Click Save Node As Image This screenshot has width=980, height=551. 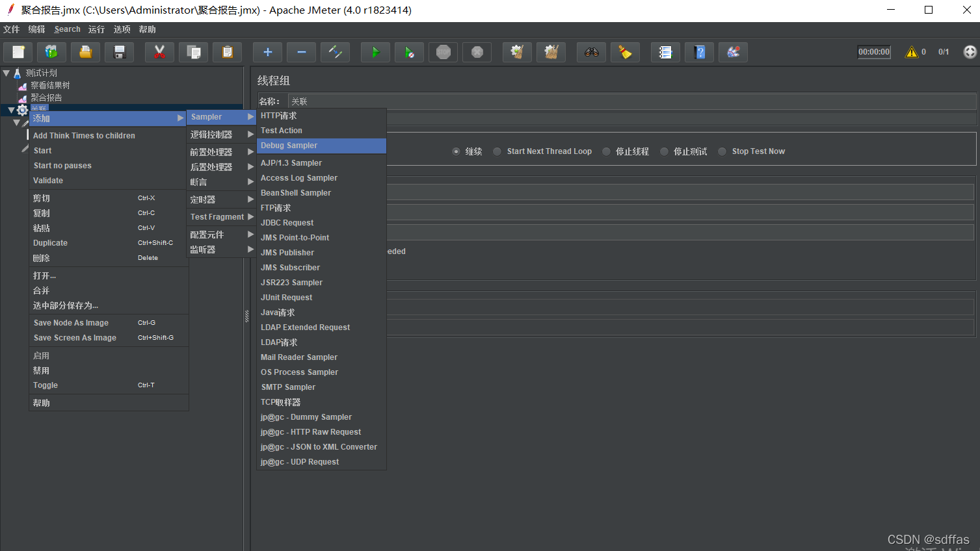(109, 323)
